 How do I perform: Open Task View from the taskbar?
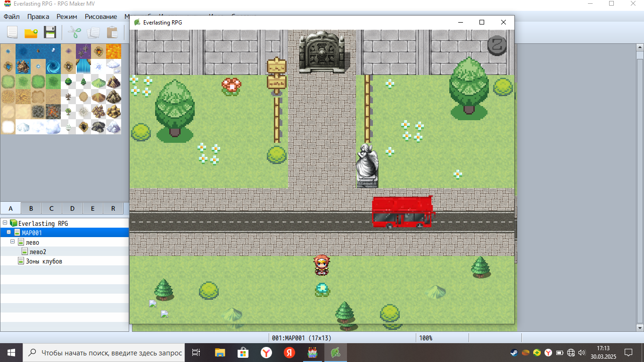point(197,352)
